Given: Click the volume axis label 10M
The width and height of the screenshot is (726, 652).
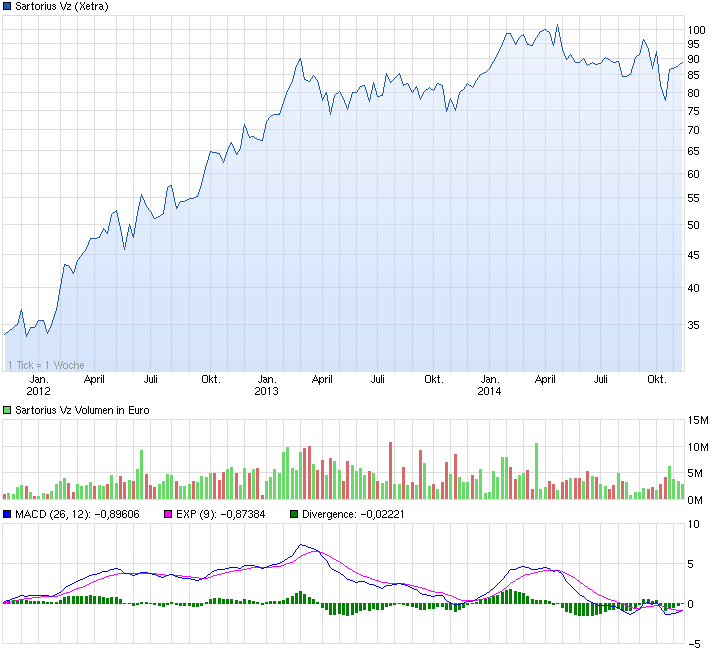Looking at the screenshot, I should (698, 447).
